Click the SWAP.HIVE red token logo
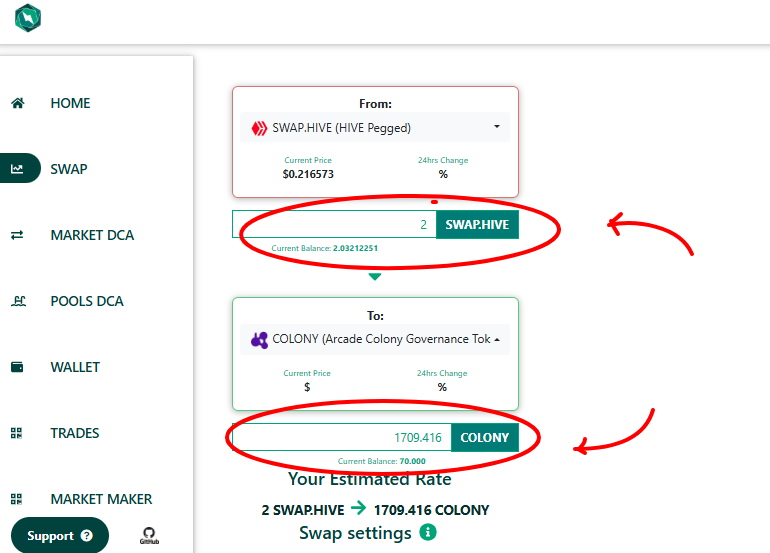The image size is (770, 553). pyautogui.click(x=259, y=128)
